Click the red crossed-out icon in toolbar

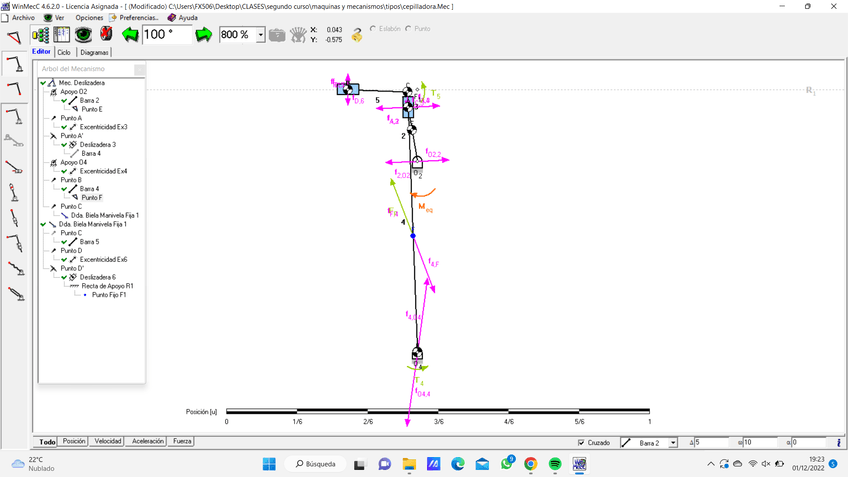(106, 35)
